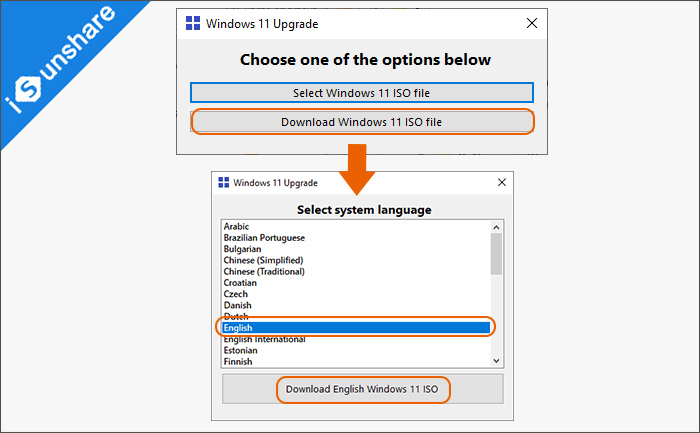
Task: Close the top Windows 11 Upgrade dialog
Action: [531, 23]
